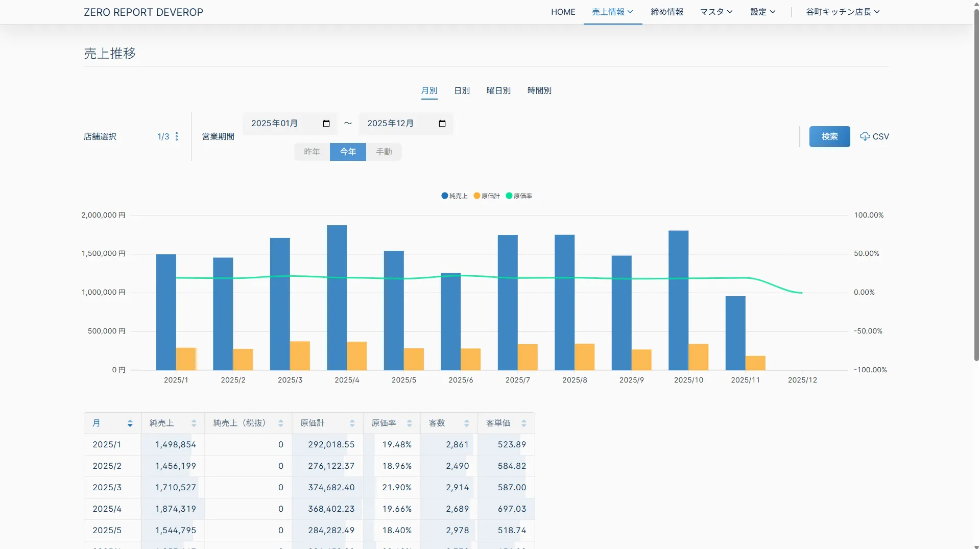Sort table by 純売上 column sort icon
The height and width of the screenshot is (549, 980).
(194, 423)
